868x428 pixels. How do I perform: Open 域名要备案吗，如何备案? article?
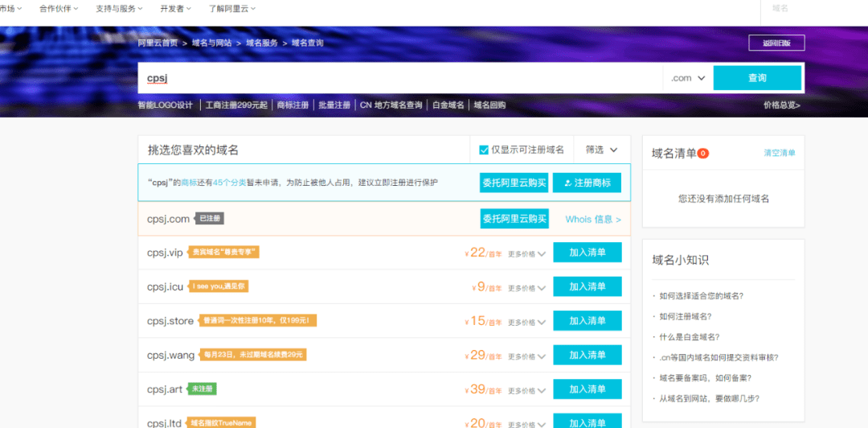coord(706,378)
